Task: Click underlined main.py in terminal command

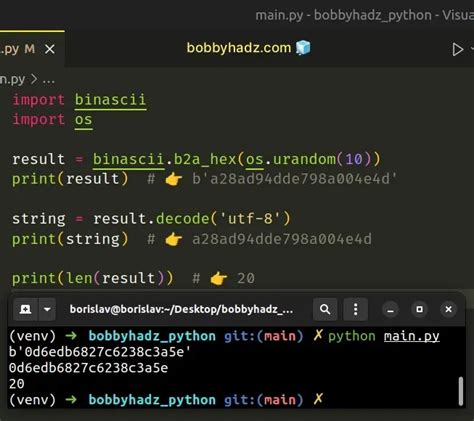Action: (x=412, y=336)
